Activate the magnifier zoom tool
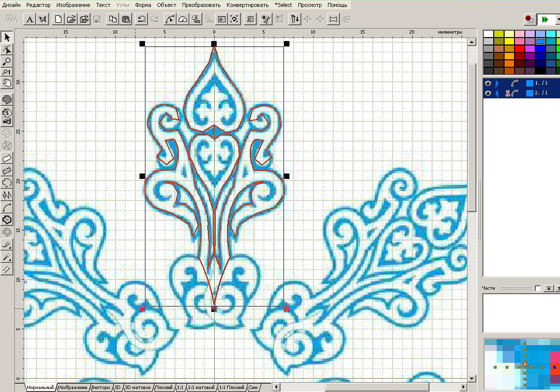Viewport: 560px width, 392px height. click(7, 61)
